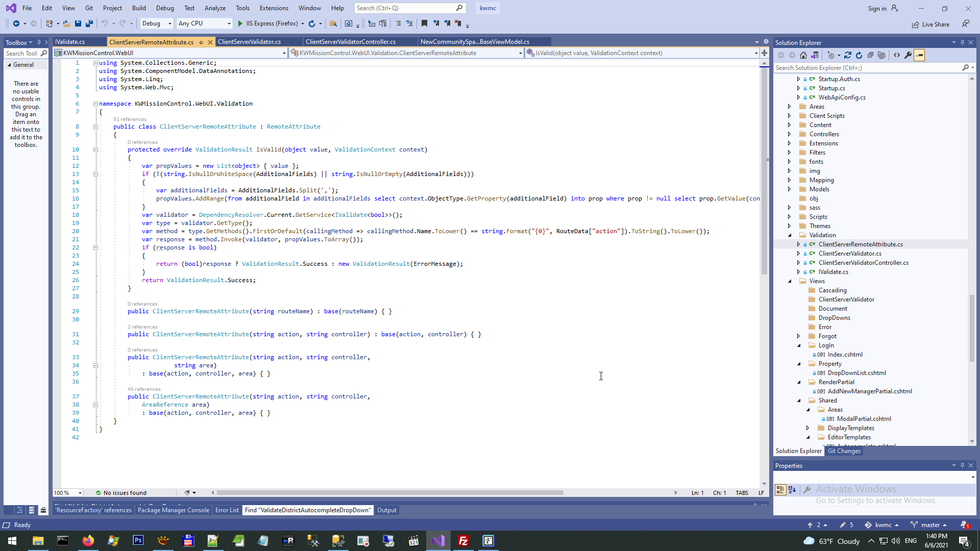Click the Solution Explorer Home icon
980x551 pixels.
803,55
